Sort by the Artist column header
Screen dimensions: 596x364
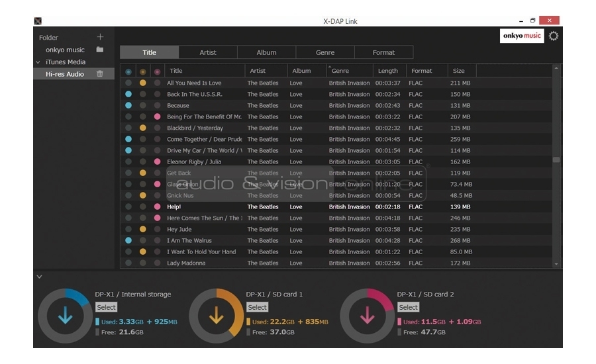pyautogui.click(x=266, y=71)
